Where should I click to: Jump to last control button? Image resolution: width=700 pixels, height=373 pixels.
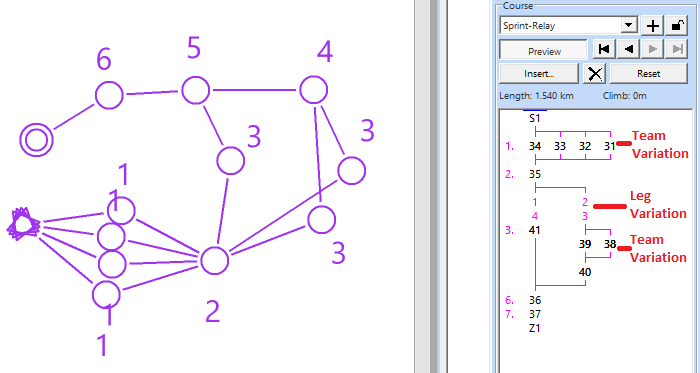pyautogui.click(x=677, y=49)
